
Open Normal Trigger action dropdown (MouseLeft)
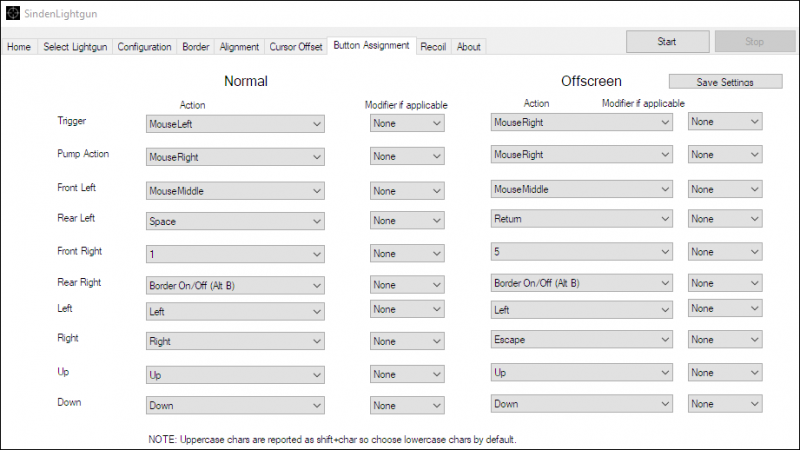coord(235,124)
